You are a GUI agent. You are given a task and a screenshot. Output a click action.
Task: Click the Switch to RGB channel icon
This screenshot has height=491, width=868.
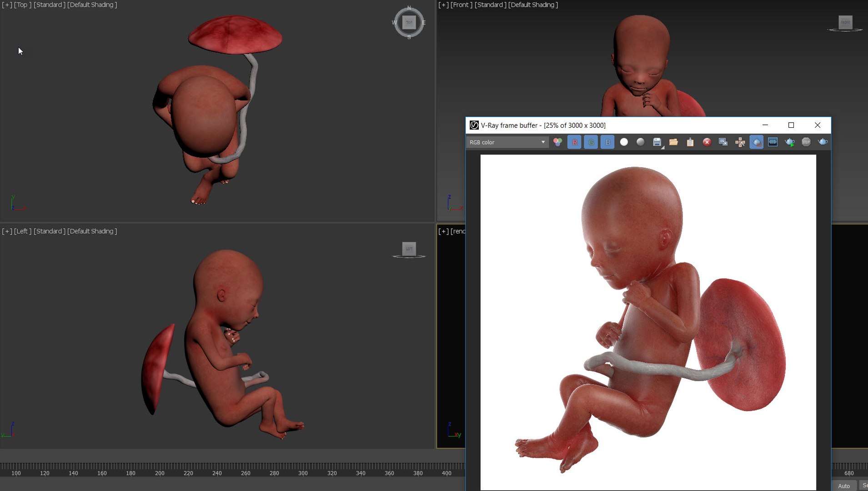coord(557,142)
